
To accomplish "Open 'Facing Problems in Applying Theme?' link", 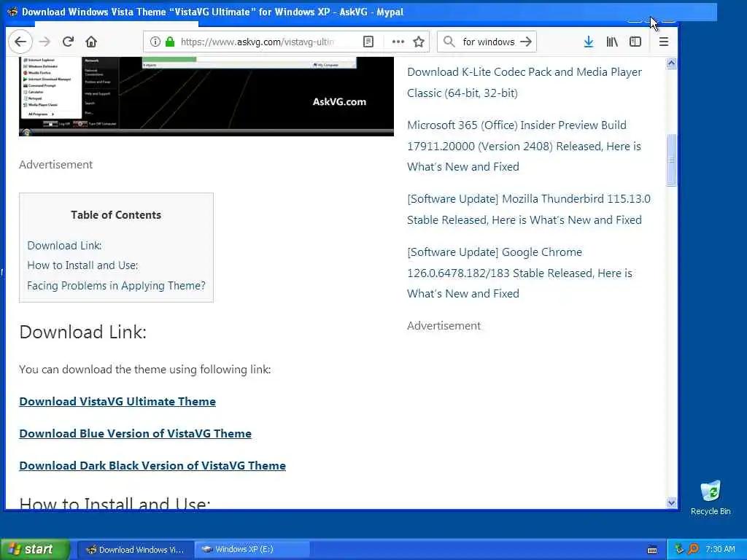I will [116, 286].
